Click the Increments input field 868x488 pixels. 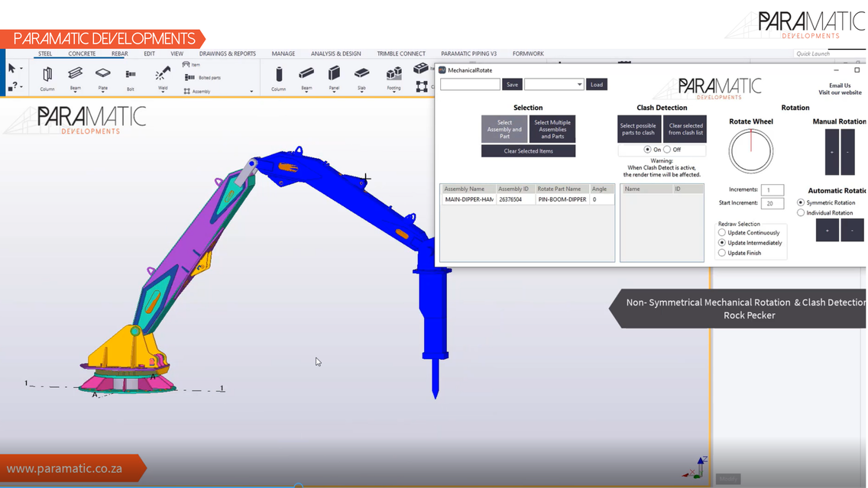772,189
